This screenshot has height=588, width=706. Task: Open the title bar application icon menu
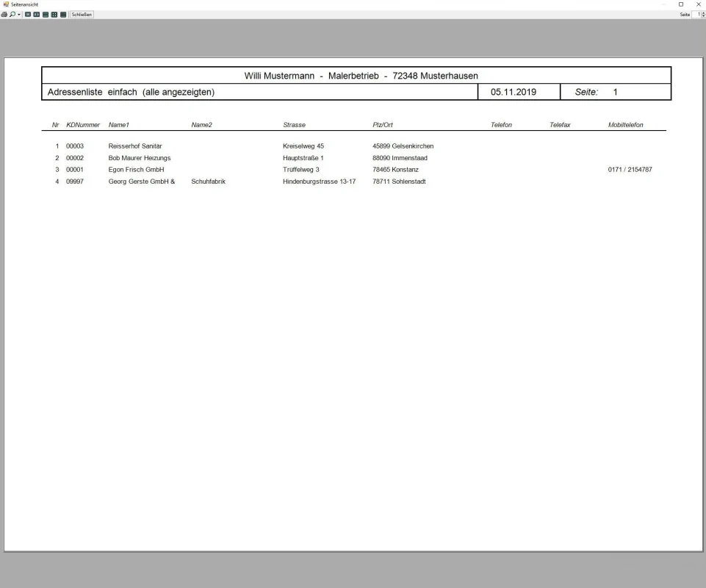(x=5, y=4)
